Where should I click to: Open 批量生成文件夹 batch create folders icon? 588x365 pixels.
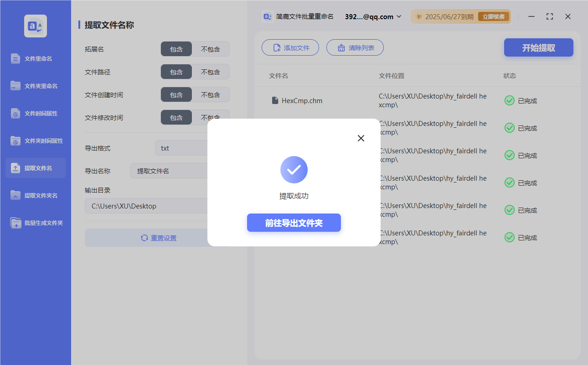16,223
